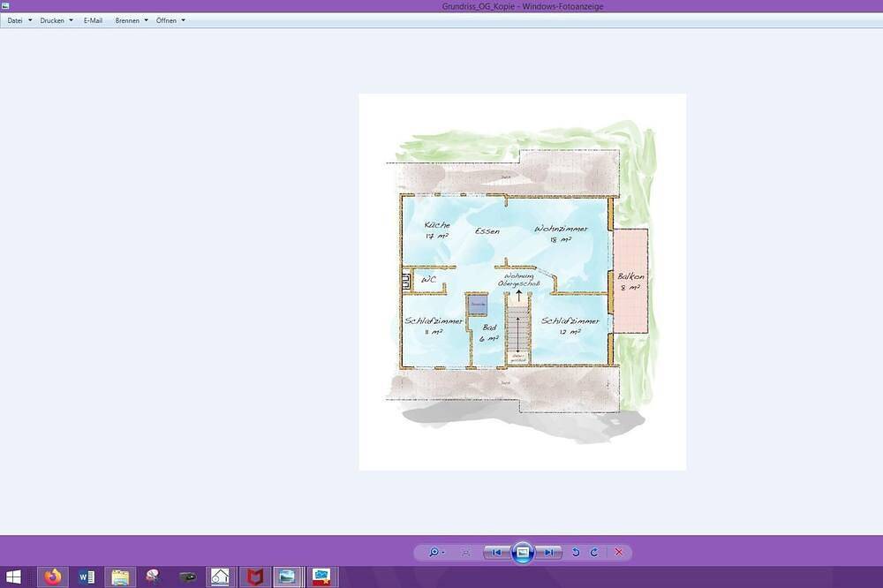Click the actual size button
Image resolution: width=883 pixels, height=588 pixels.
click(465, 553)
